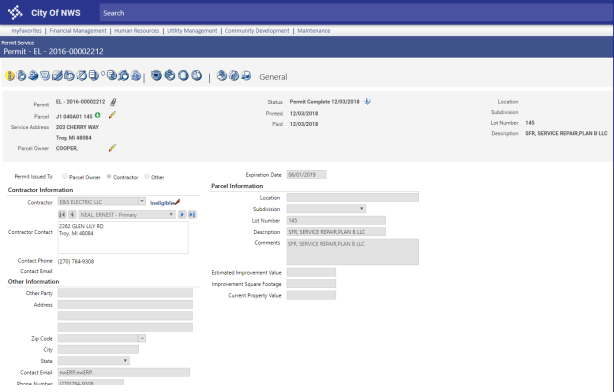Click the Ineligible link
614x392 pixels.
pos(162,203)
